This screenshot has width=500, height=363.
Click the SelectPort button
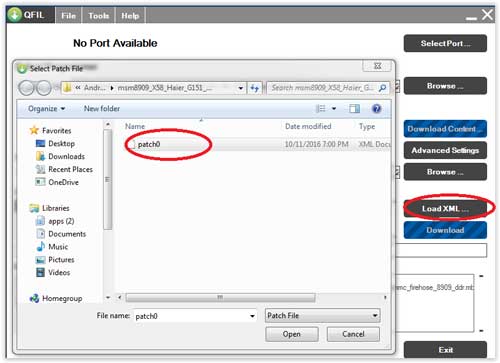pyautogui.click(x=445, y=43)
